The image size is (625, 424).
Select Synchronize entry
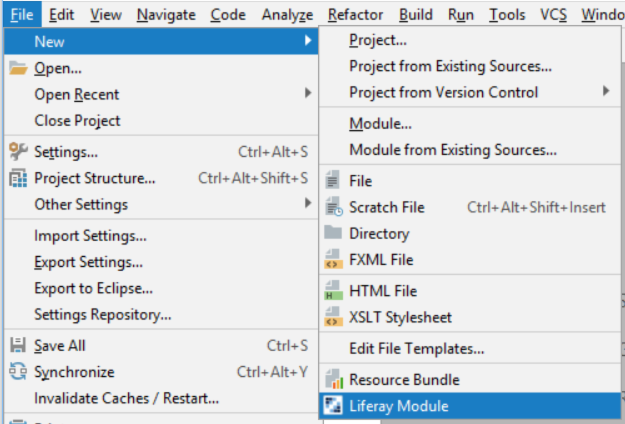(161, 372)
